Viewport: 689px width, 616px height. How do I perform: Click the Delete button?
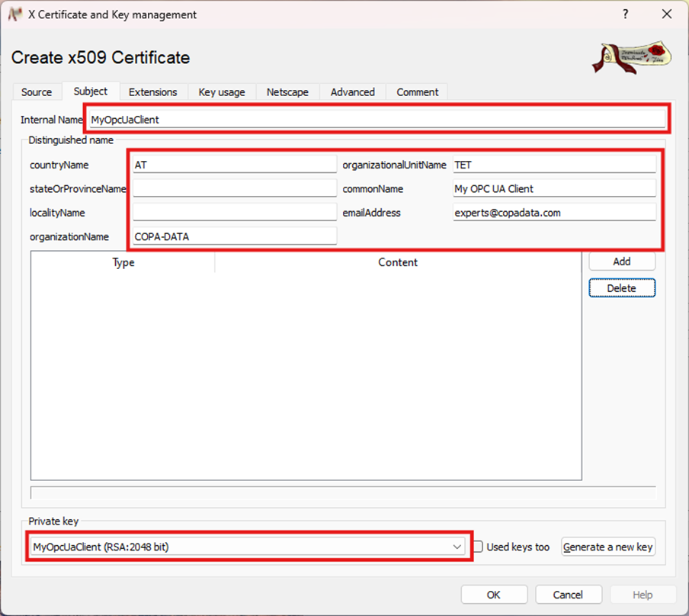pos(621,288)
